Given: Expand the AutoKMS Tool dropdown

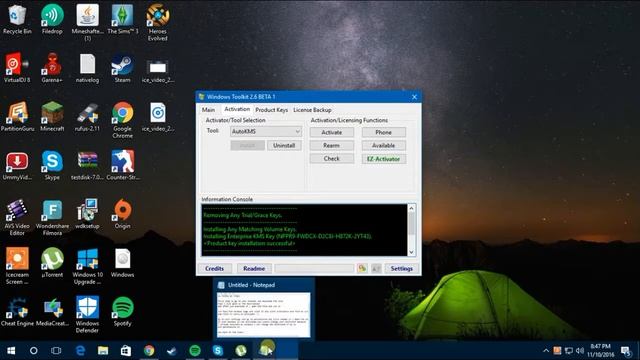Looking at the screenshot, I should click(x=266, y=131).
